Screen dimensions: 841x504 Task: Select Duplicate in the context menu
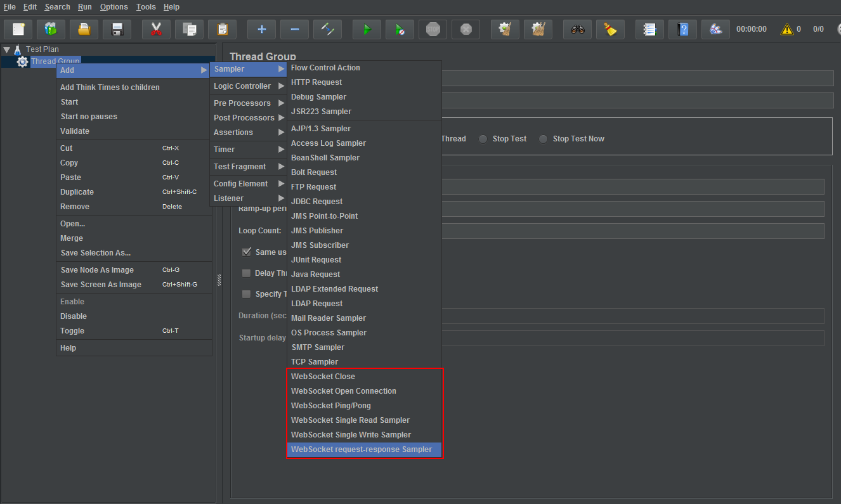pos(134,192)
